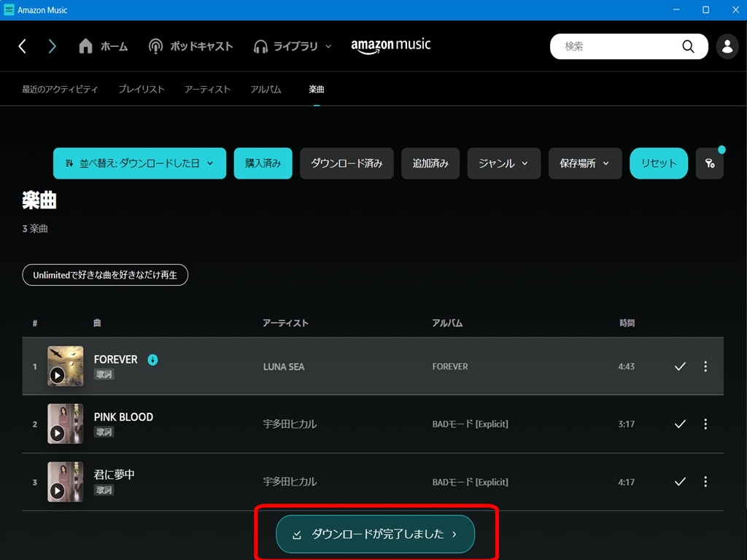747x560 pixels.
Task: Click the amazon music logo
Action: [391, 46]
